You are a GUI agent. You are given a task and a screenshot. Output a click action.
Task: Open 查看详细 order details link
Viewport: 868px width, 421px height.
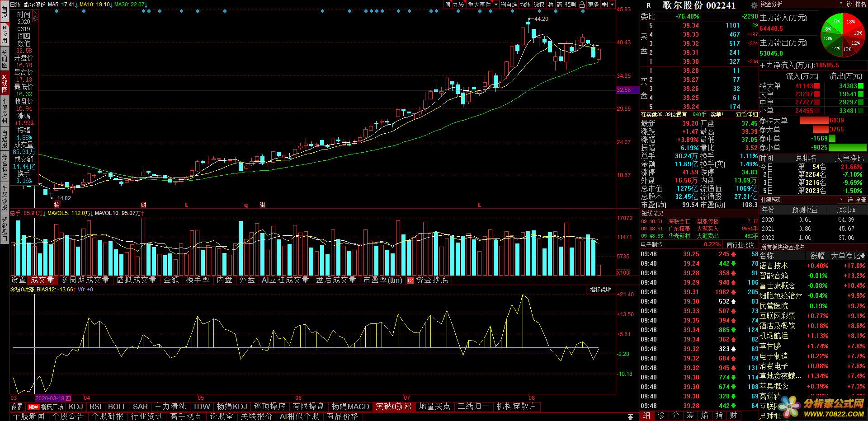[746, 115]
